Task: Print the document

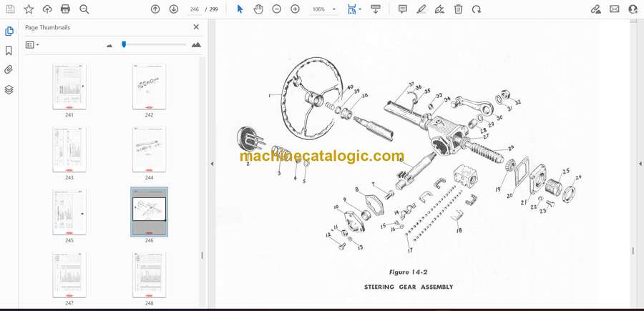Action: (x=65, y=9)
